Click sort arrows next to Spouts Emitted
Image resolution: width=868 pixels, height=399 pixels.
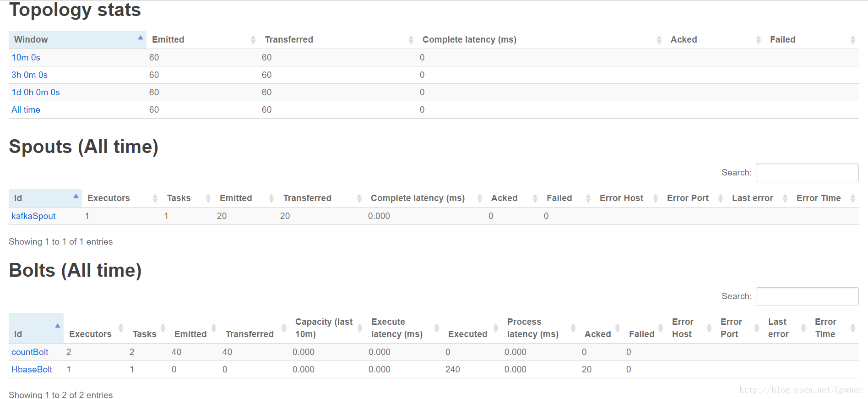coord(271,198)
